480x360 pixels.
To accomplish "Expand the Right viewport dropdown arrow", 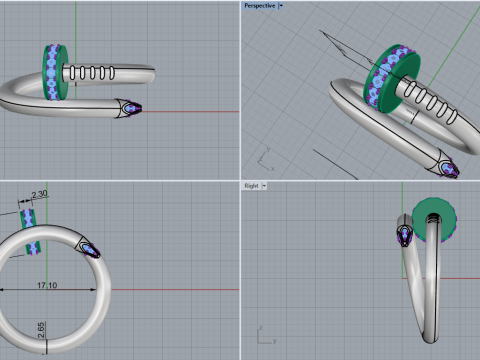I will coord(264,186).
